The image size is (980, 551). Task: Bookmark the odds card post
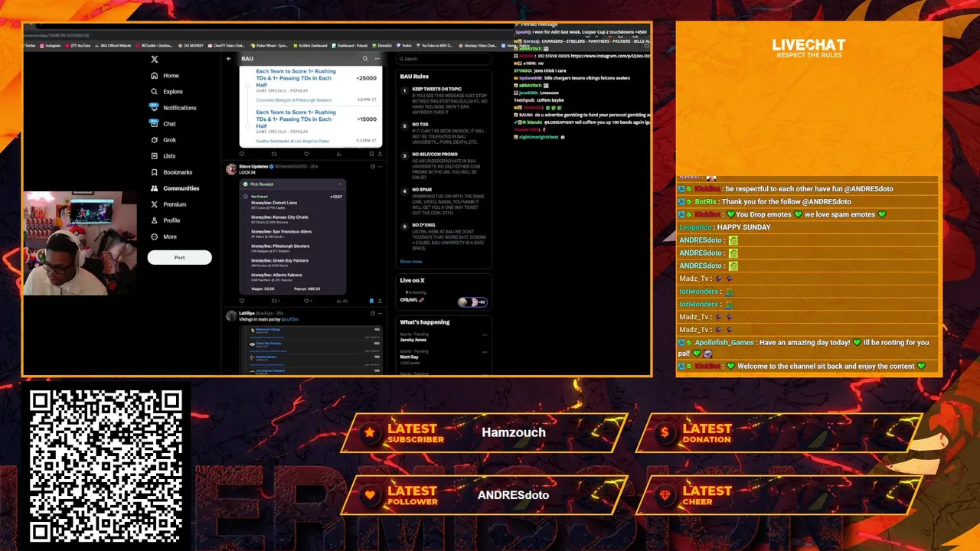pyautogui.click(x=371, y=154)
